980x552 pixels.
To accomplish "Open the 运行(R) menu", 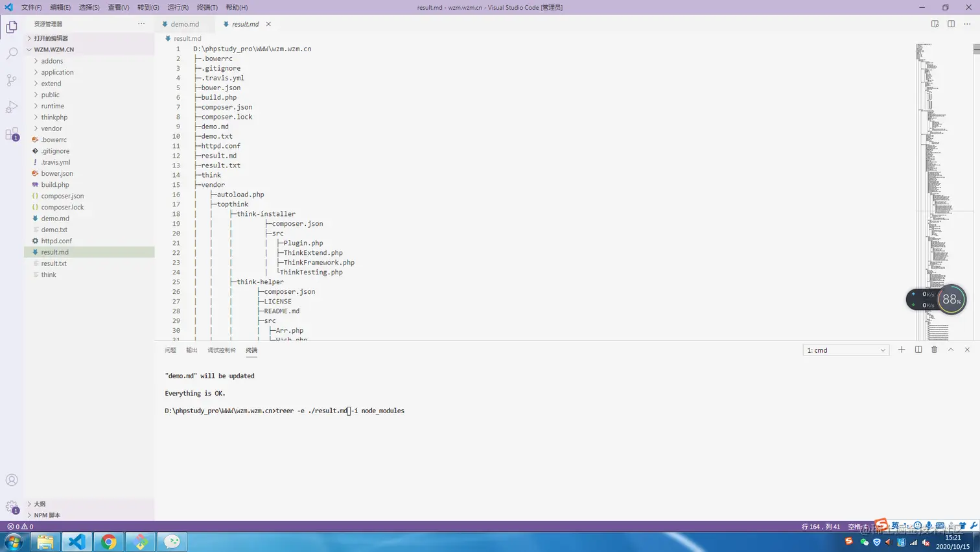I will (178, 7).
